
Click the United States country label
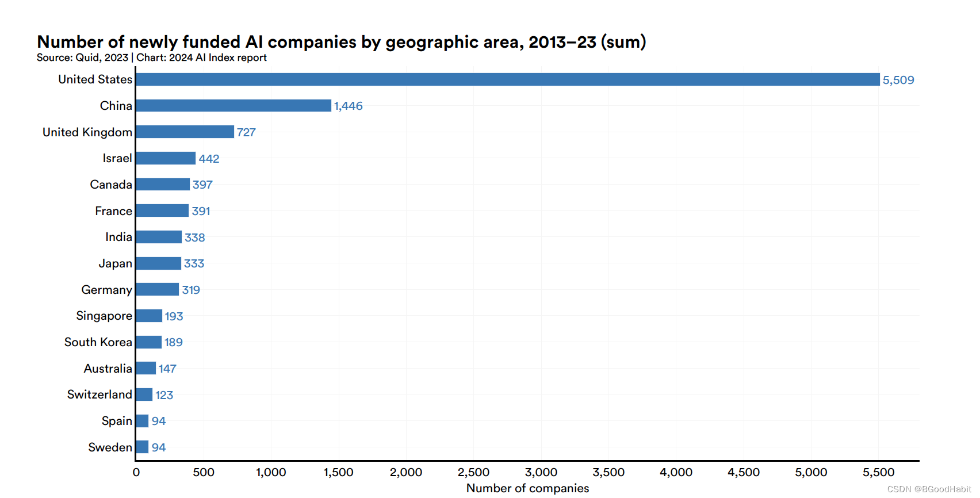point(95,79)
